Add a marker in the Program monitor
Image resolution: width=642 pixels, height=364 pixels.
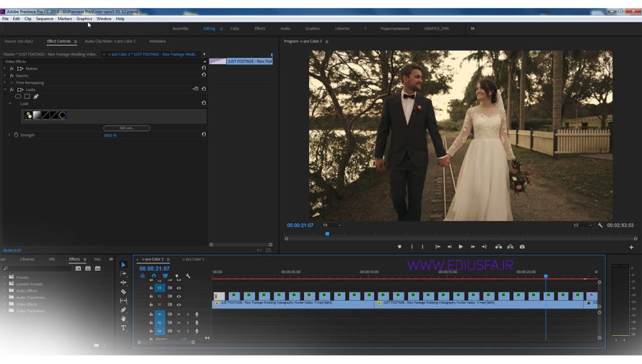click(399, 247)
